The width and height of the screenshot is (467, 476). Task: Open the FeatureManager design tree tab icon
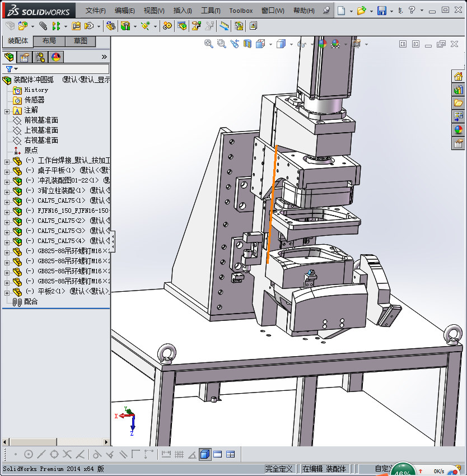click(x=9, y=57)
